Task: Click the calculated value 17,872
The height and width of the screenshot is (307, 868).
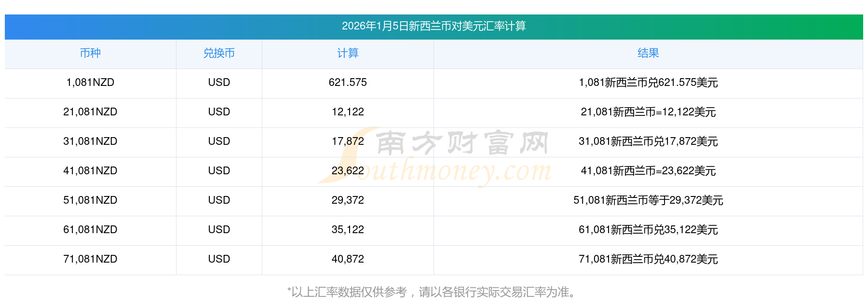Action: click(x=348, y=141)
